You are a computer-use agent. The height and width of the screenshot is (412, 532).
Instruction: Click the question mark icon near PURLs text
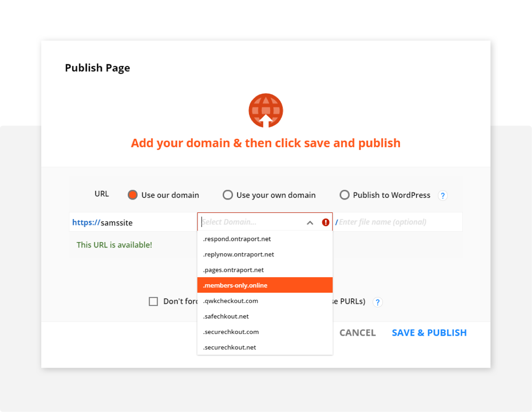[378, 302]
